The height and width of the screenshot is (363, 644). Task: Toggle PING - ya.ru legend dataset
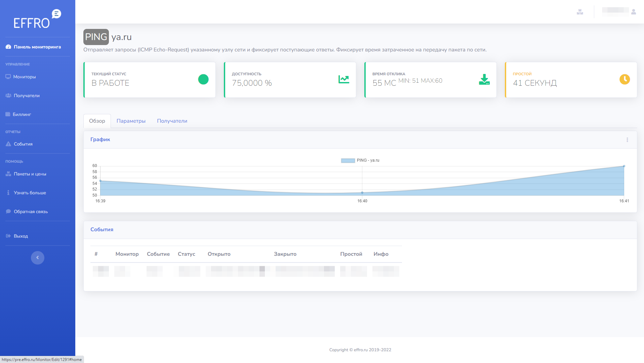360,161
